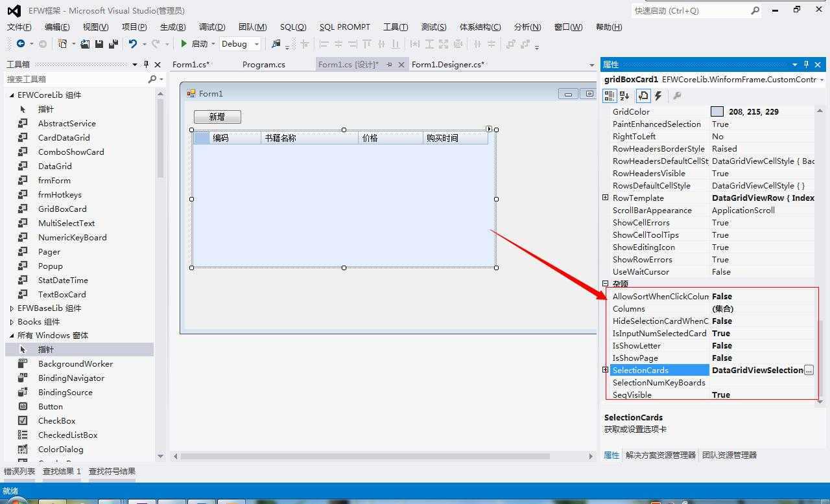Sort properties alphabetically in the Properties panel
This screenshot has height=504, width=830.
click(x=624, y=96)
